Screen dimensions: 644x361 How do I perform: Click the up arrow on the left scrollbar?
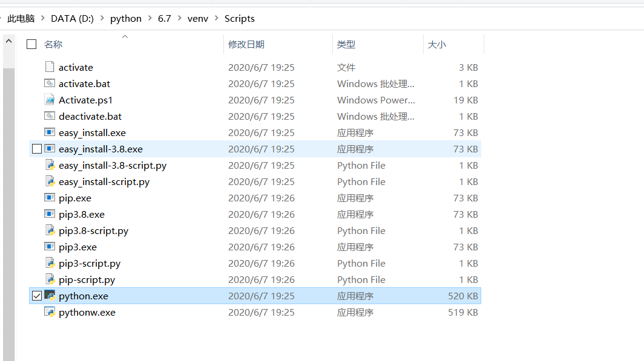pyautogui.click(x=8, y=41)
